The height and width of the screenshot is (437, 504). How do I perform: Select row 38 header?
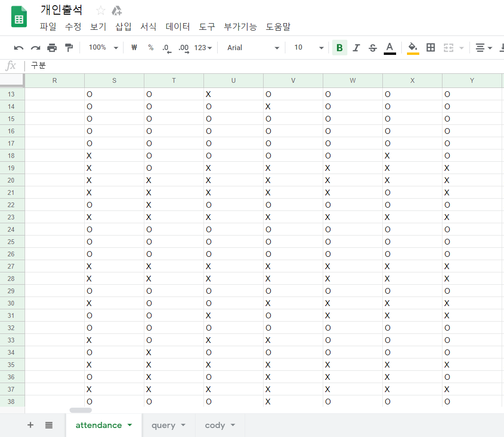pyautogui.click(x=12, y=402)
